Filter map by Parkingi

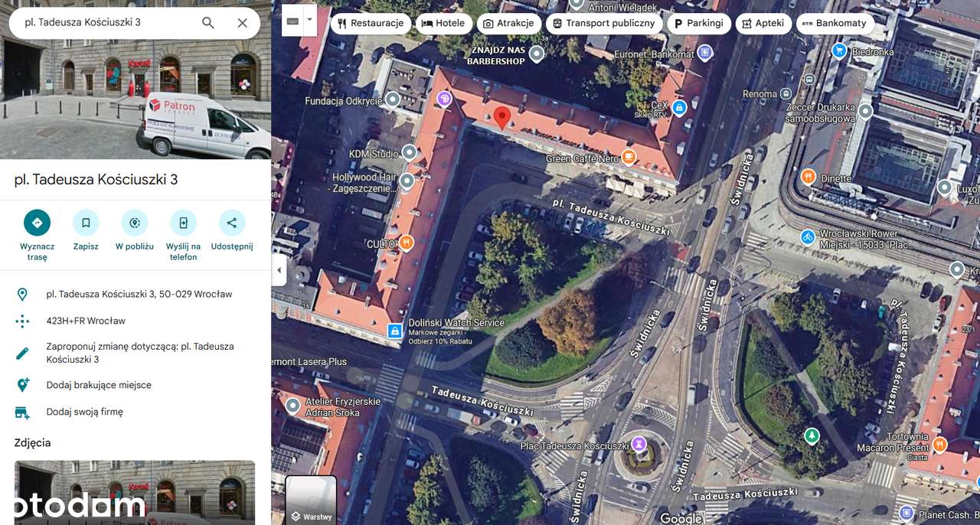(x=699, y=23)
